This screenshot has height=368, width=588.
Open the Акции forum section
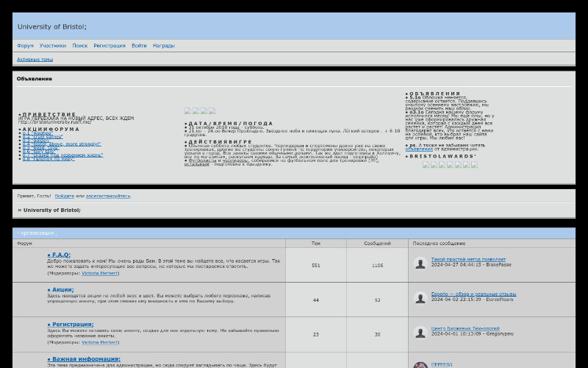pyautogui.click(x=62, y=289)
